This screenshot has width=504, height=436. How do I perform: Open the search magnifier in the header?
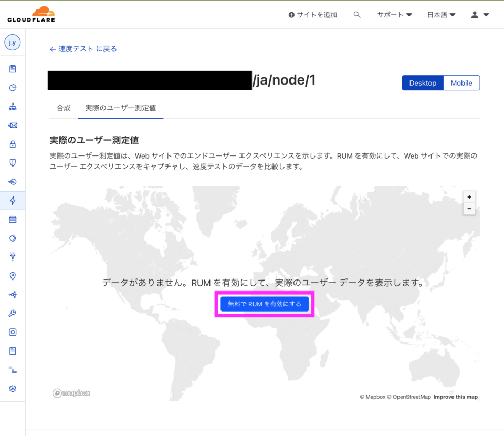tap(357, 15)
